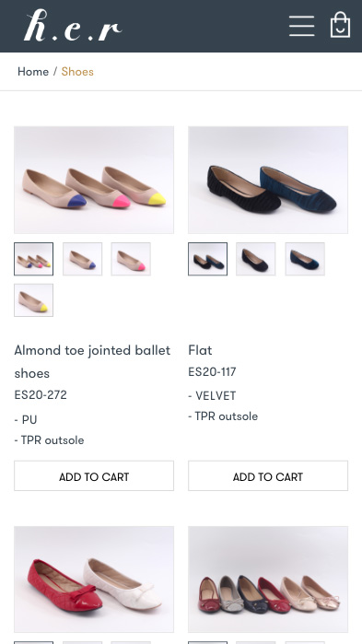This screenshot has height=644, width=362.
Task: Open Almond toe jointed ballet shoes title
Action: click(92, 361)
